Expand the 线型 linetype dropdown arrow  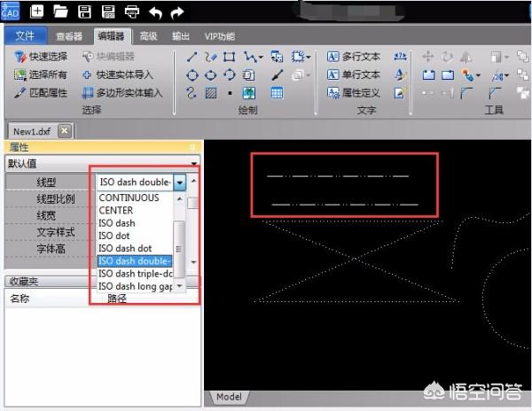[180, 182]
